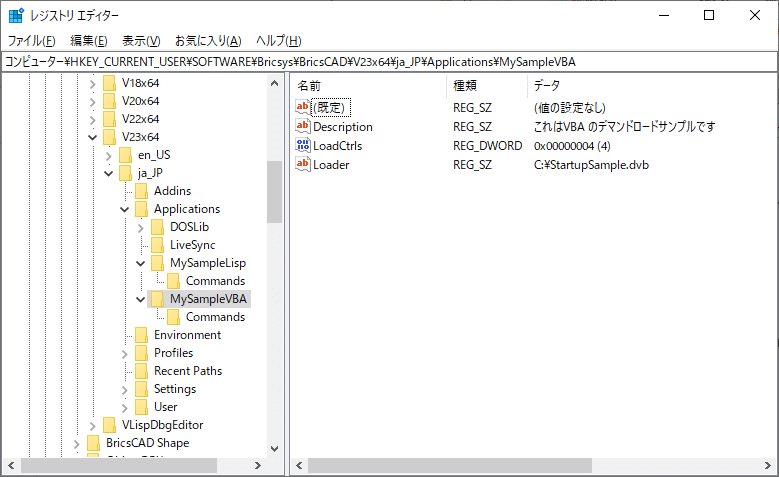Click the Profiles folder icon
The image size is (779, 477).
tap(141, 353)
